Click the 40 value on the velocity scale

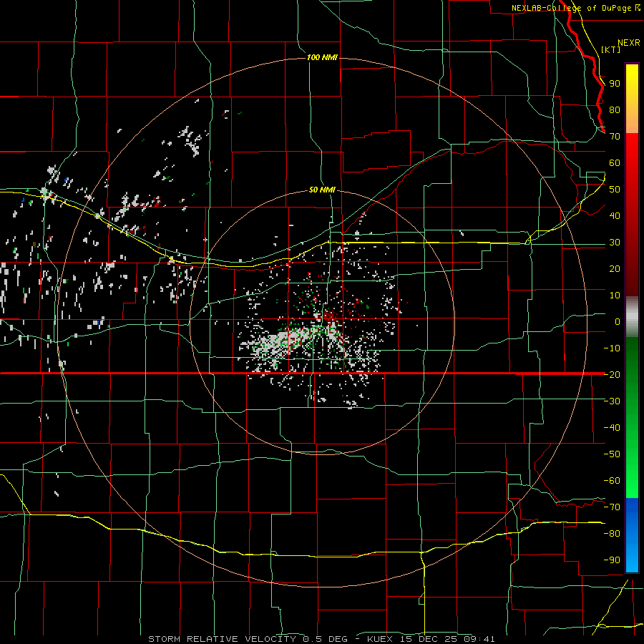click(x=615, y=216)
